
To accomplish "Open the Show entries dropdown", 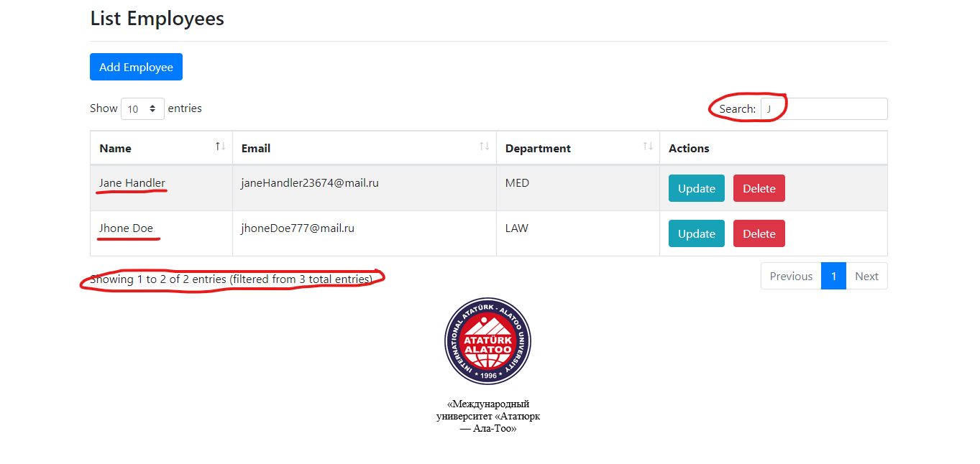I will [142, 108].
